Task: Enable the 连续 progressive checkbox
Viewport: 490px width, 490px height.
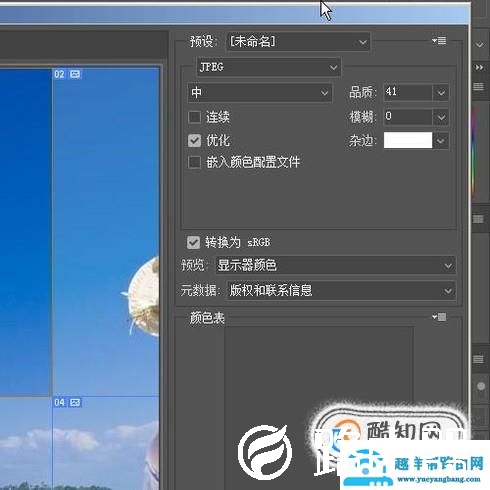Action: tap(194, 117)
